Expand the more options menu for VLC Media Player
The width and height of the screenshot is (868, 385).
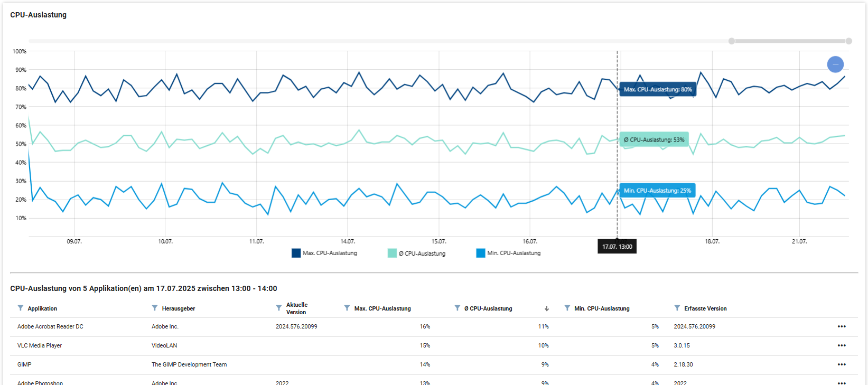pos(842,345)
